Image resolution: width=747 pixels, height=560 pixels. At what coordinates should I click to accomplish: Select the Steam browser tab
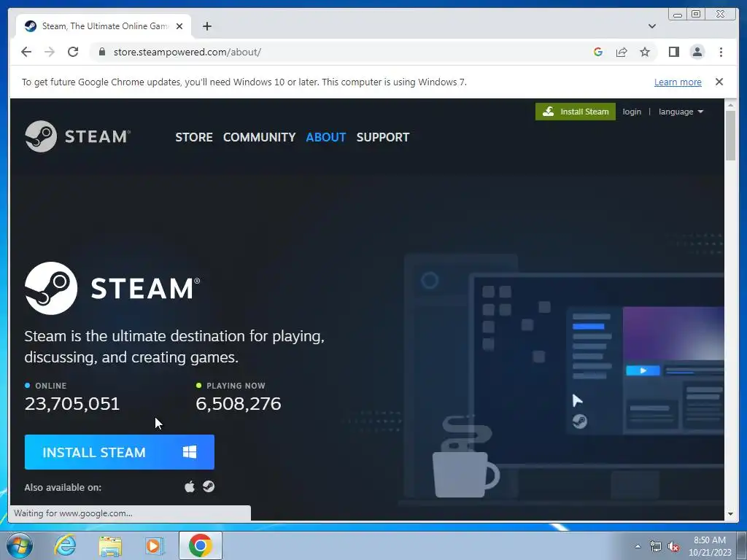point(104,26)
